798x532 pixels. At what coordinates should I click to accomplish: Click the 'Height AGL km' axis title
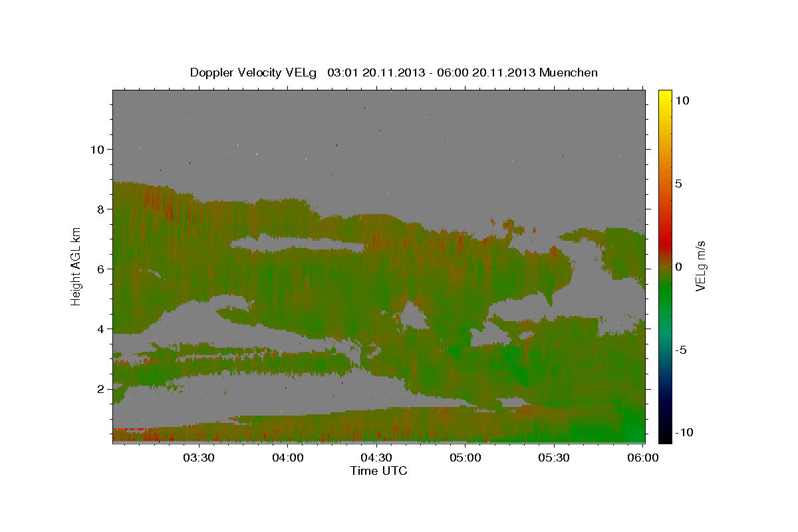[x=76, y=266]
